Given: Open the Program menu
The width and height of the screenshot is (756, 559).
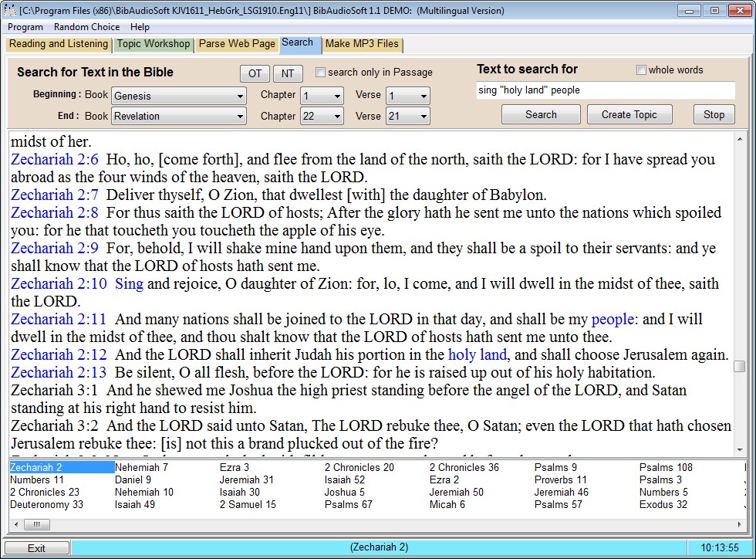Looking at the screenshot, I should click(25, 27).
